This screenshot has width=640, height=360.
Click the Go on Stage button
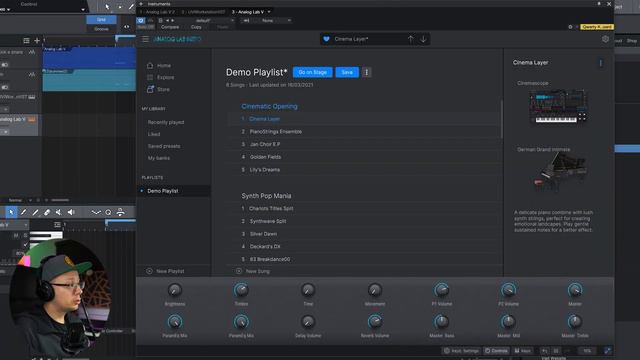(313, 72)
